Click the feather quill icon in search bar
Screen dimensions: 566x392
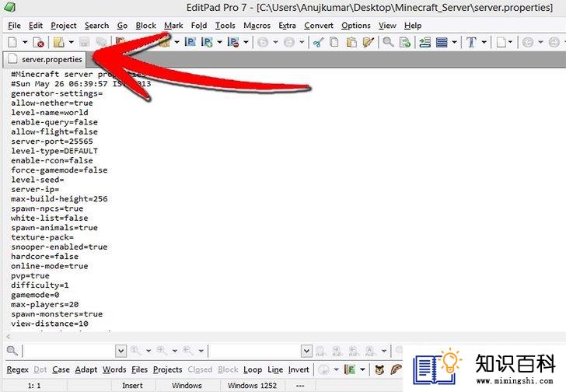point(396,369)
